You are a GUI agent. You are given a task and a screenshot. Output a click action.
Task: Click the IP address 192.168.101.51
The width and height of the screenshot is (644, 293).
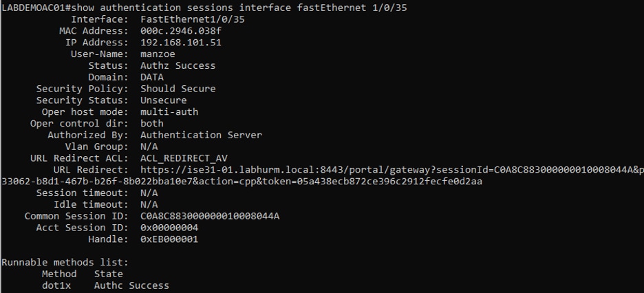tap(181, 43)
